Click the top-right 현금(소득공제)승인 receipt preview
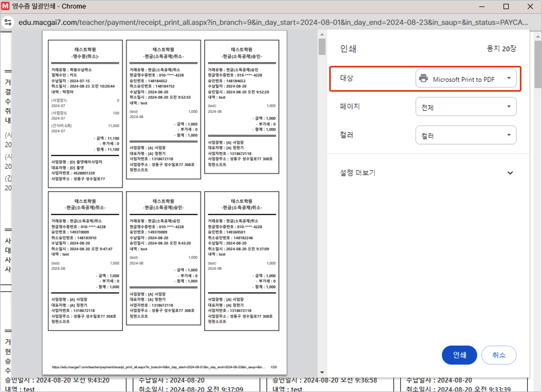The image size is (542, 392). [242, 107]
